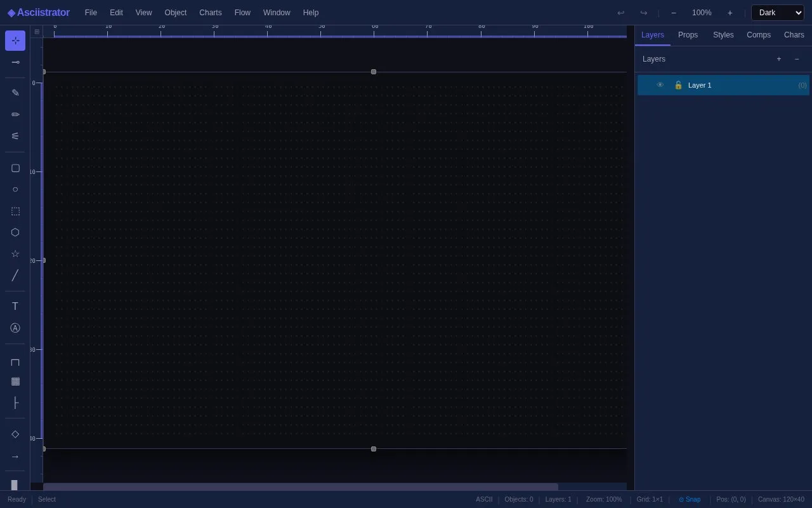The width and height of the screenshot is (812, 508).
Task: Select the Pencil tool
Action: [15, 114]
